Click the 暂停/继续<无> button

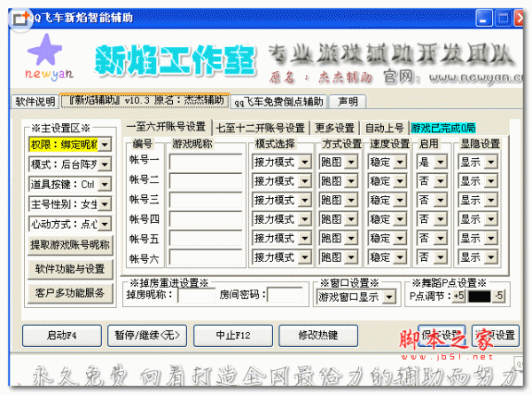[147, 336]
